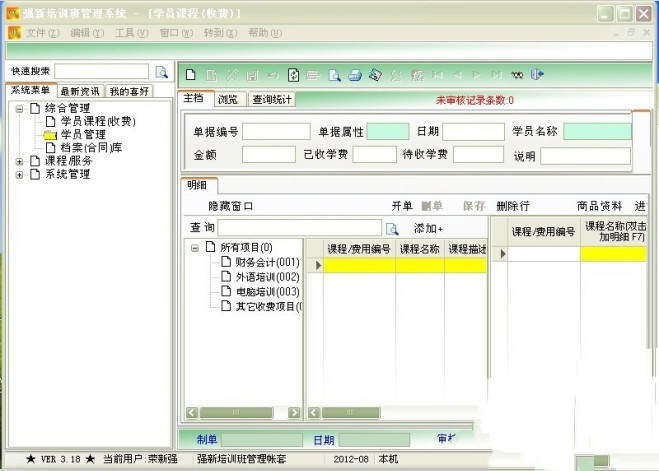Viewport: 659px width, 471px height.
Task: Click the print preview magnifier icon
Action: point(335,75)
